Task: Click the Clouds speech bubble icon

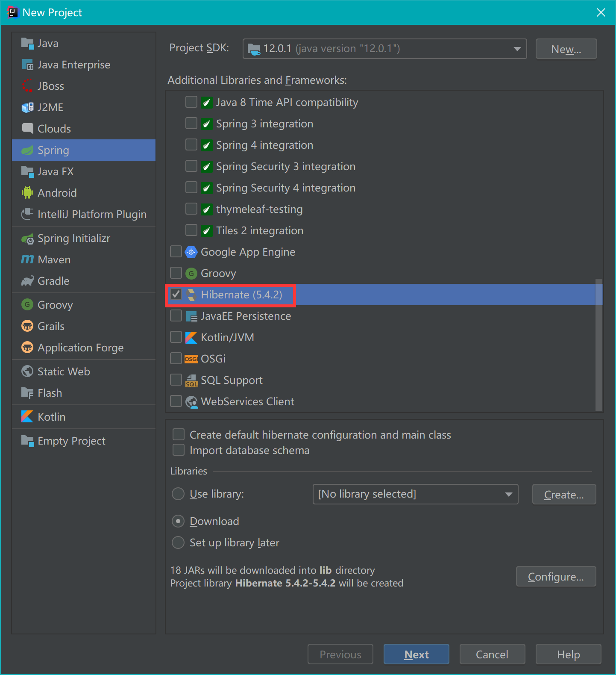Action: pos(27,129)
